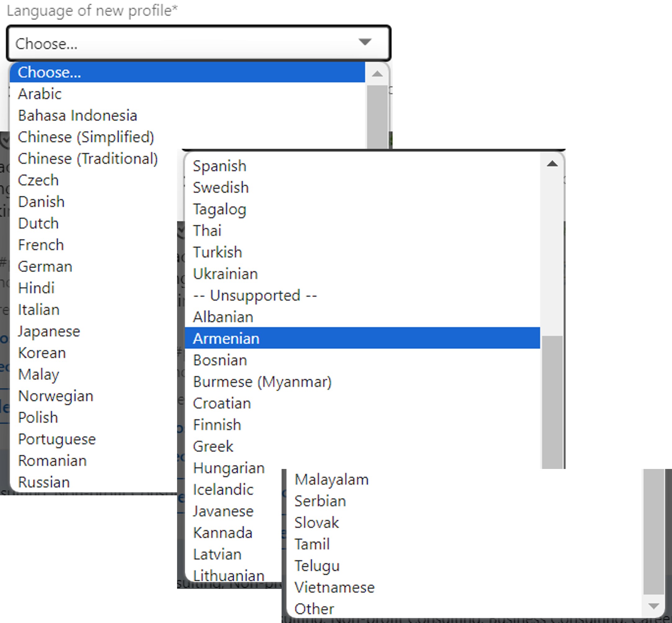The width and height of the screenshot is (672, 623).
Task: Reselect the Choose... placeholder option
Action: pos(50,72)
